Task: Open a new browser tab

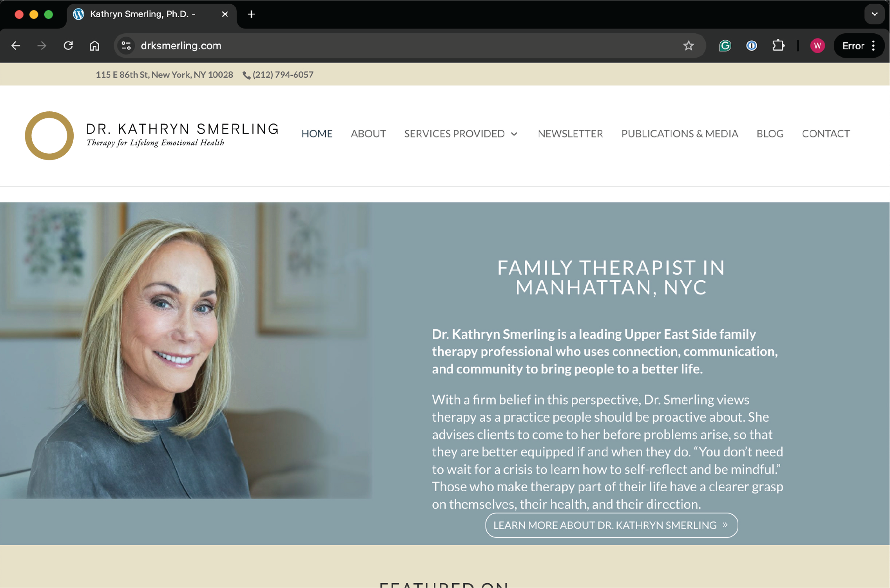Action: coord(251,14)
